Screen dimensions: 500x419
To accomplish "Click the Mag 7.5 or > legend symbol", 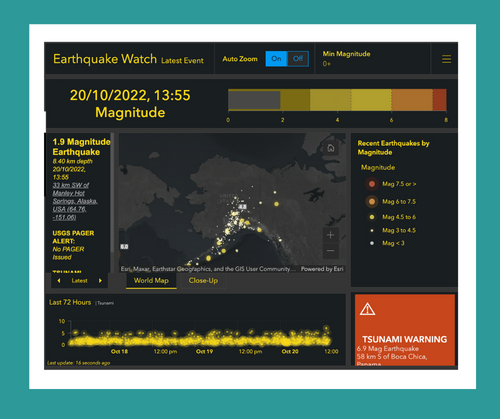I will coord(372,184).
